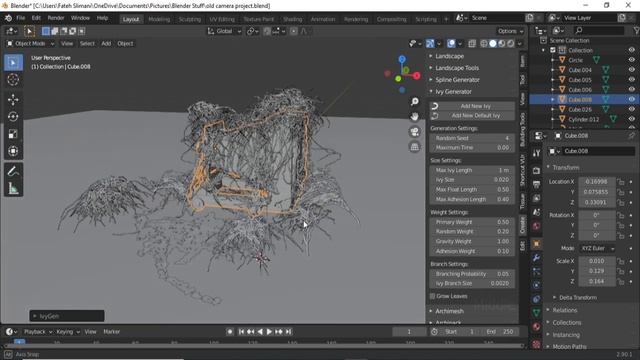Switch to the Modeling workspace tab

coord(159,19)
